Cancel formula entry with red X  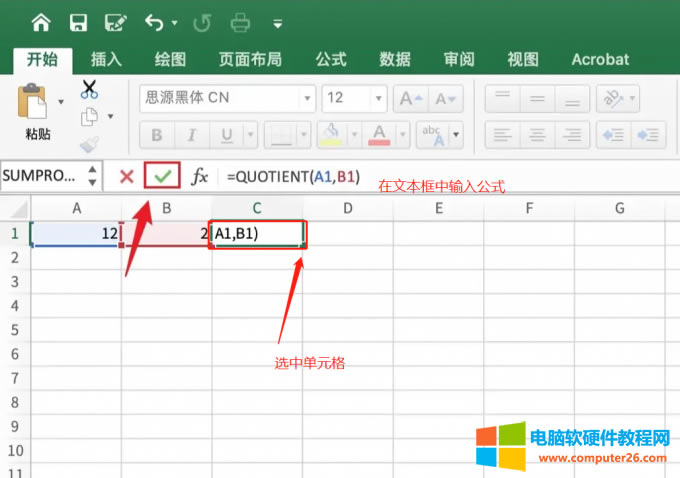(x=127, y=177)
